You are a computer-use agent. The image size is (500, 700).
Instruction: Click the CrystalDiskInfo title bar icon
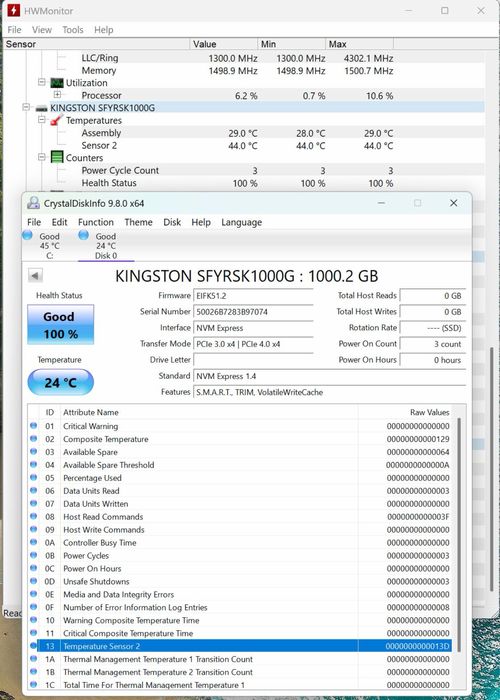[x=33, y=203]
